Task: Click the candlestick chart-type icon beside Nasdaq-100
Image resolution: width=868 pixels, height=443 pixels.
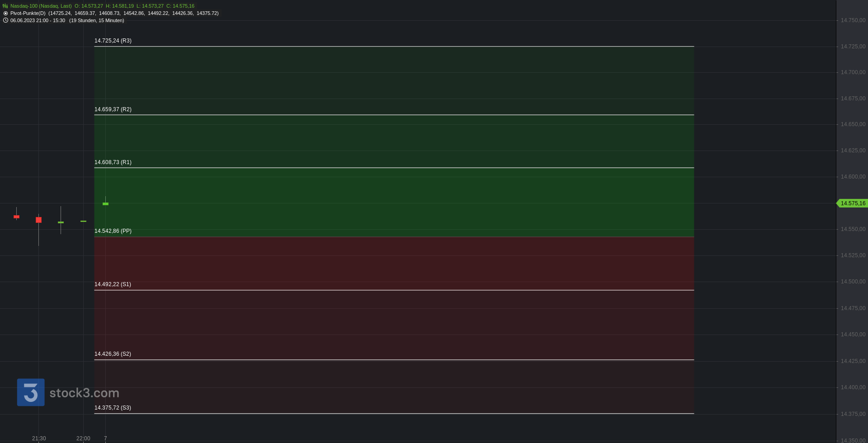Action: [x=5, y=6]
